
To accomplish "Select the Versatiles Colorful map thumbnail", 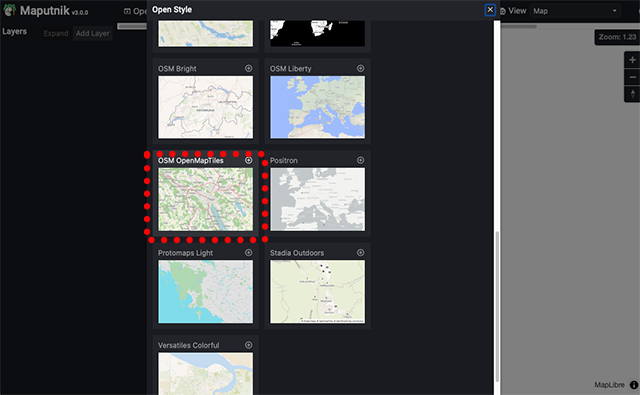I will point(206,374).
